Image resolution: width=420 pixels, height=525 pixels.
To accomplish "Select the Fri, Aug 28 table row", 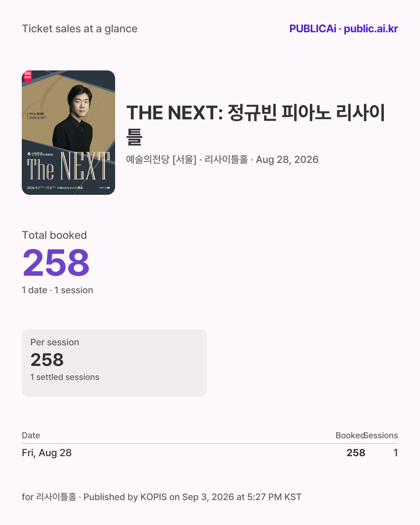I will pyautogui.click(x=210, y=453).
